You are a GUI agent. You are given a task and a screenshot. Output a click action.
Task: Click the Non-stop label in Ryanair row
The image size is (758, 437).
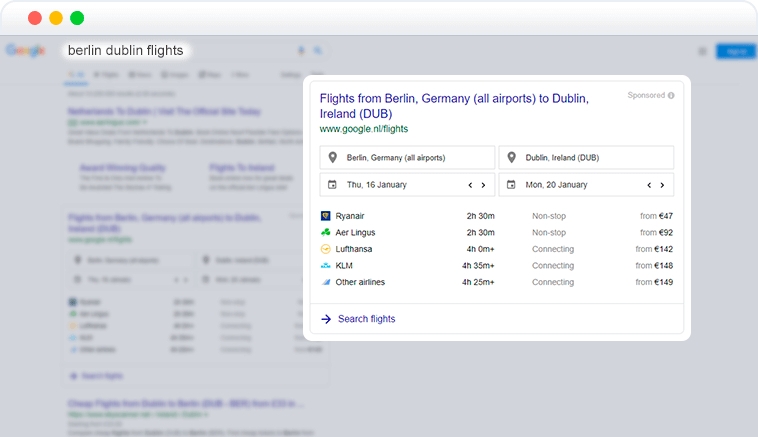549,216
